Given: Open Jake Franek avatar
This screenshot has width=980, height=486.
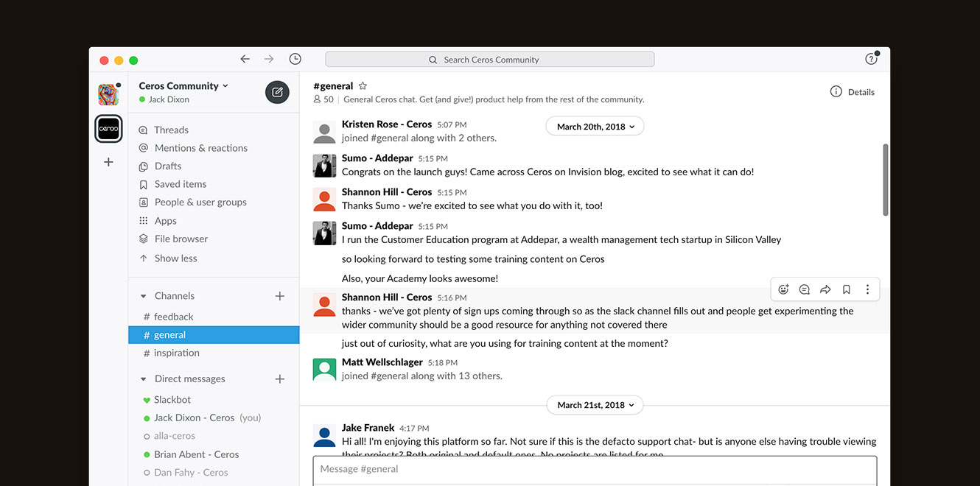Looking at the screenshot, I should coord(324,435).
